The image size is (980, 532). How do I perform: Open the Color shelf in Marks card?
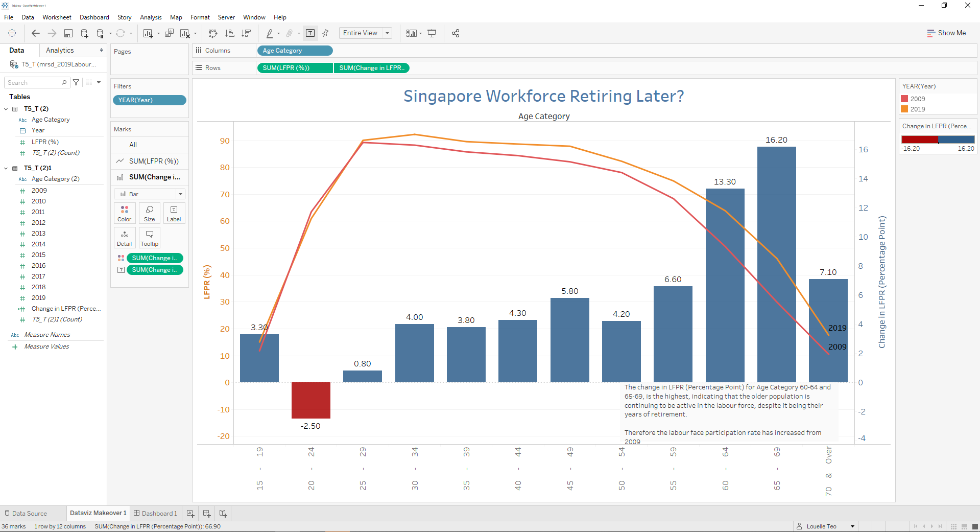(x=125, y=213)
